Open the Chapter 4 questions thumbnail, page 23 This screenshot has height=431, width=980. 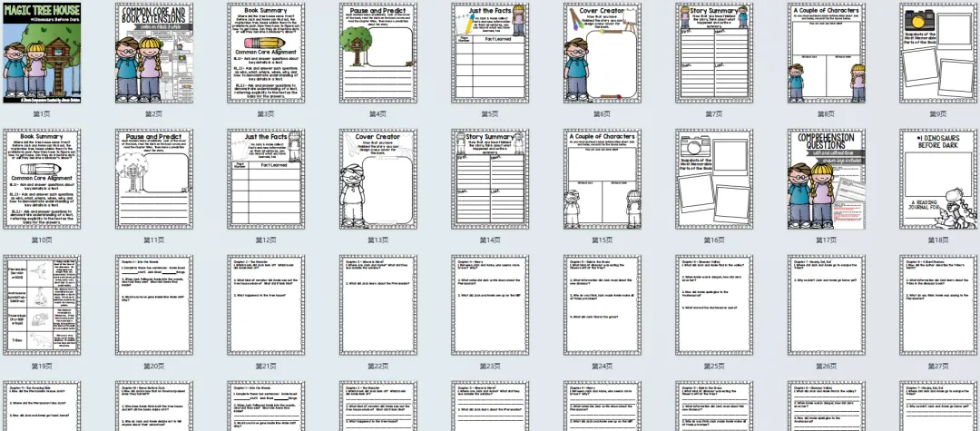[x=490, y=305]
